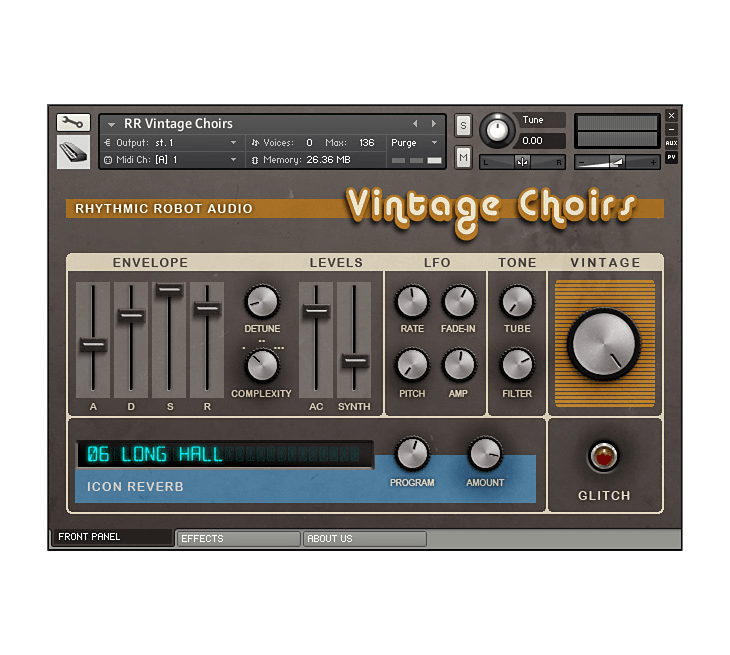Image resolution: width=730 pixels, height=655 pixels.
Task: Click the envelope Release (R) fader
Action: (x=207, y=308)
